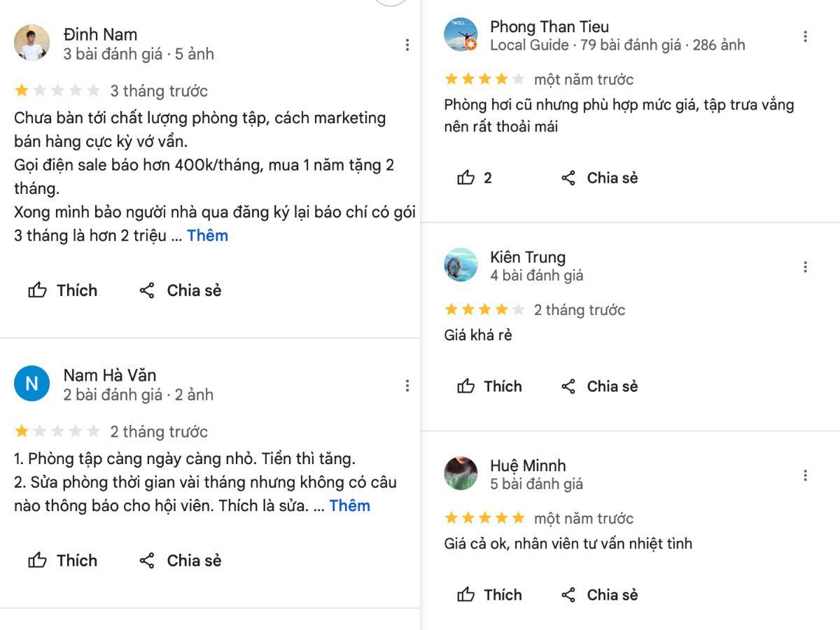Open Đinh Nam's profile photo

click(x=32, y=43)
